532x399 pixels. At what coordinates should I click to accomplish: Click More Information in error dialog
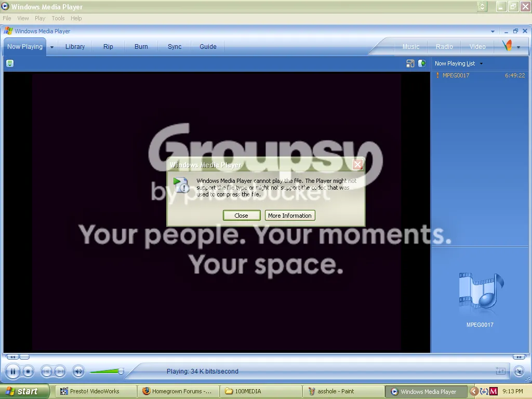click(x=290, y=216)
